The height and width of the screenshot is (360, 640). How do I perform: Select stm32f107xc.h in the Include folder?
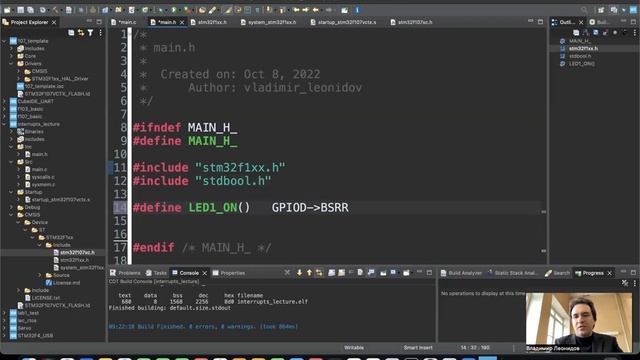point(77,253)
